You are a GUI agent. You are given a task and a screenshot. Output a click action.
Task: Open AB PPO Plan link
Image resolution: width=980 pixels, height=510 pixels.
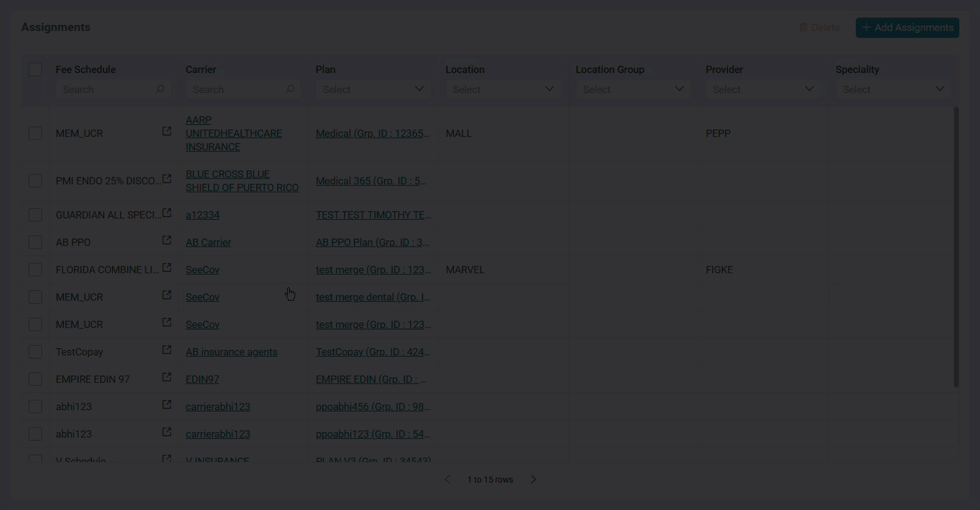373,242
